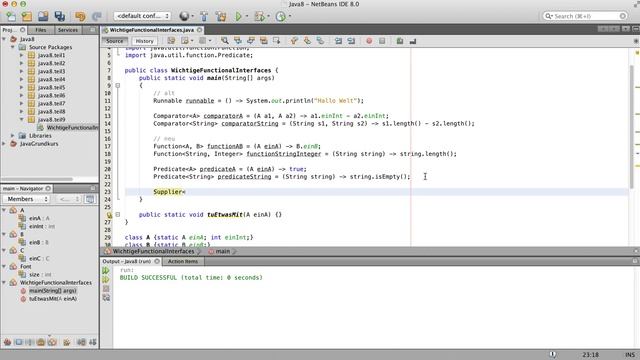Click the History view button
This screenshot has height=360, width=640.
144,41
